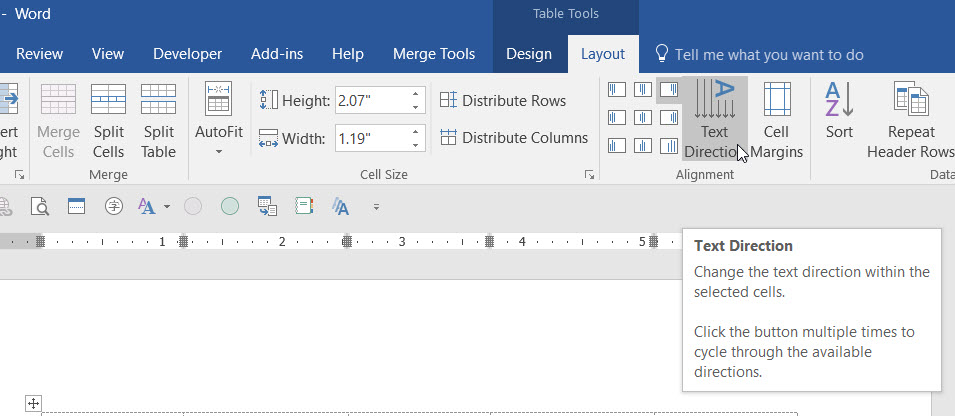This screenshot has width=955, height=416.
Task: Select the top-left cell alignment option
Action: 617,90
